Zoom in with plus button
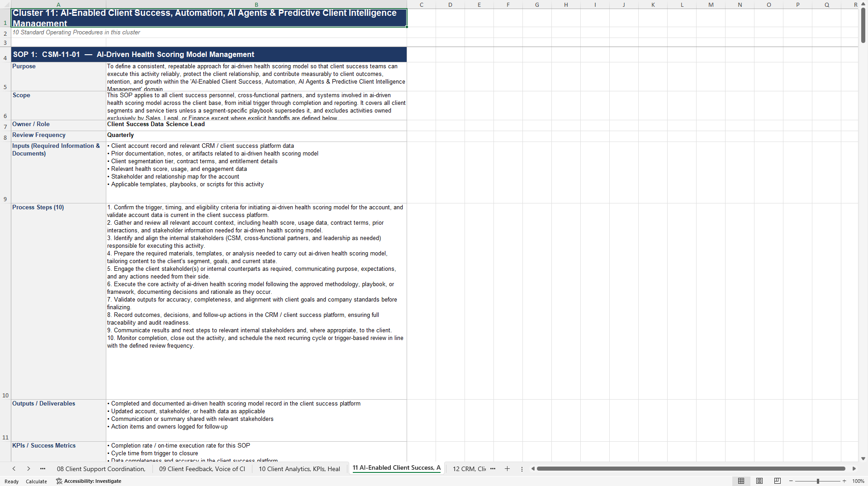 [x=844, y=481]
